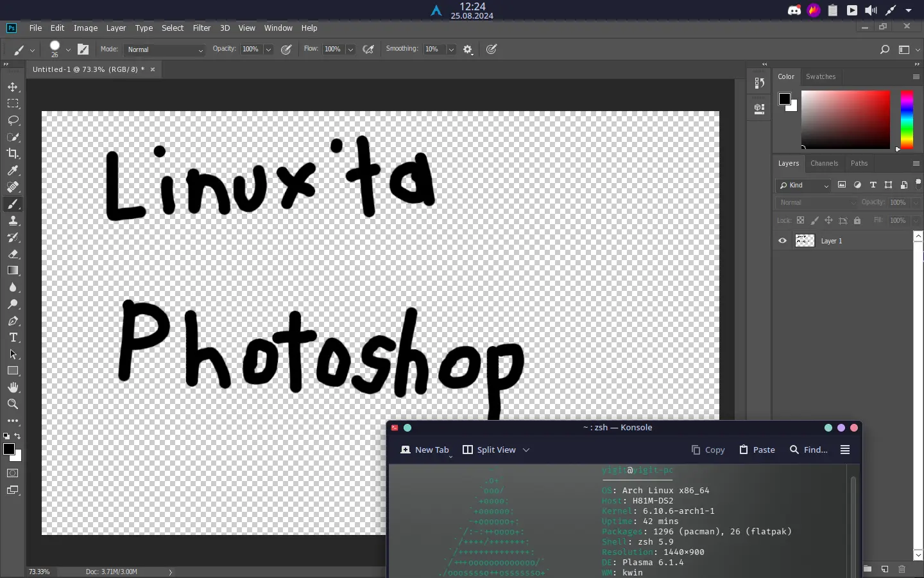
Task: Open the Photoshop search icon
Action: click(x=885, y=49)
